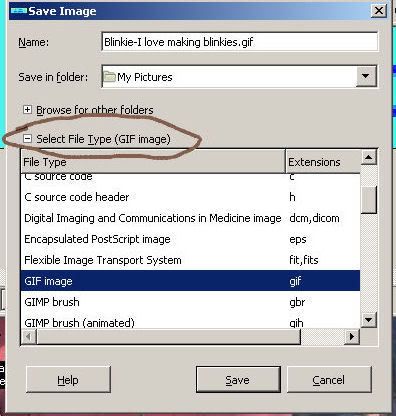Sort by File Type column header
This screenshot has height=416, width=396.
(x=153, y=162)
